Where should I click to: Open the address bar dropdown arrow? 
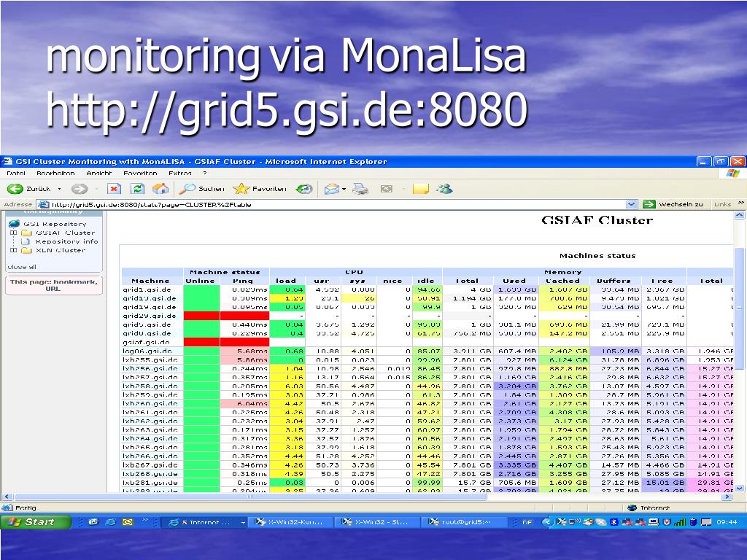[631, 204]
